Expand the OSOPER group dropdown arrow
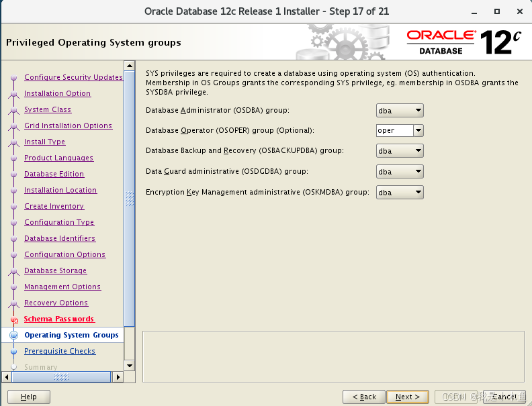 click(x=418, y=130)
